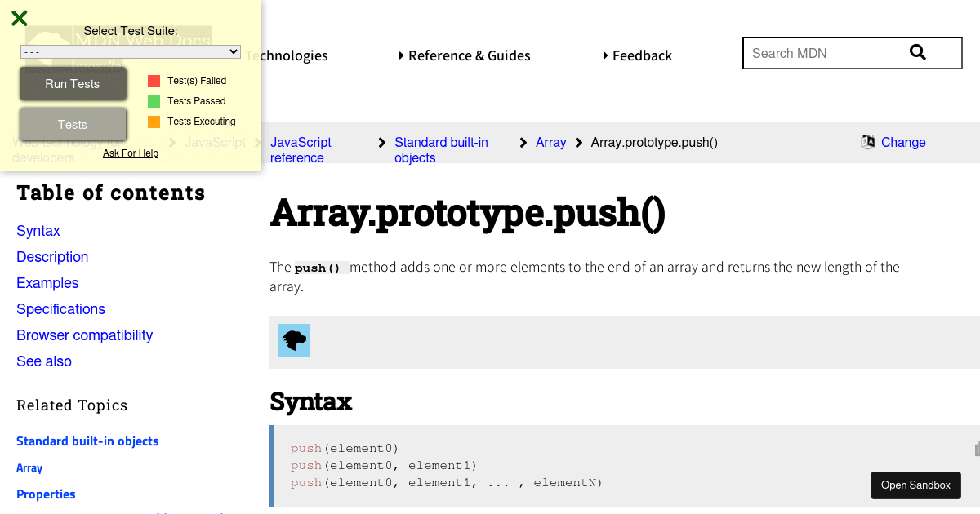
Task: Click the Tests button
Action: point(73,124)
